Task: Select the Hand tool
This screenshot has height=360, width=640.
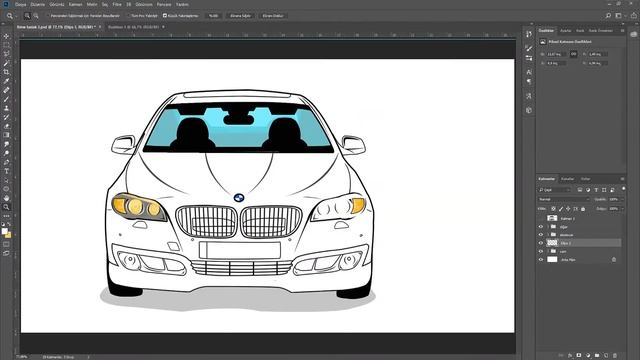Action: 6,198
